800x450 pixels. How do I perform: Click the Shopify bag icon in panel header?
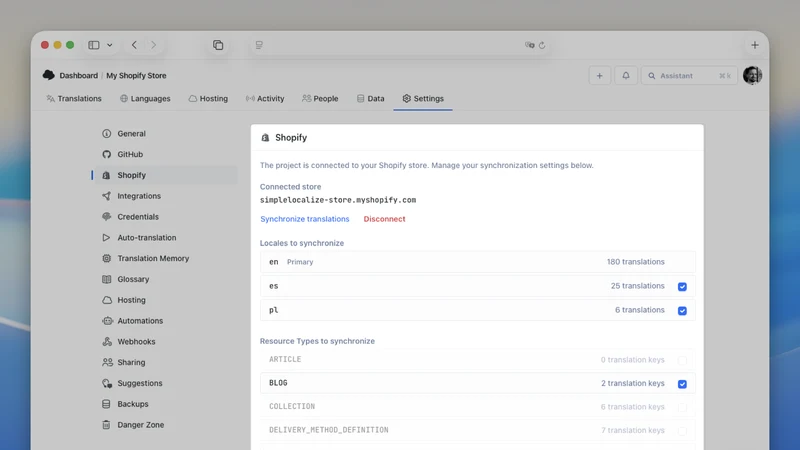(265, 138)
